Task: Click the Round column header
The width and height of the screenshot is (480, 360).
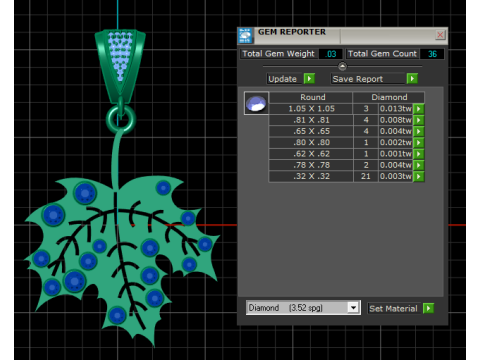Action: [312, 97]
